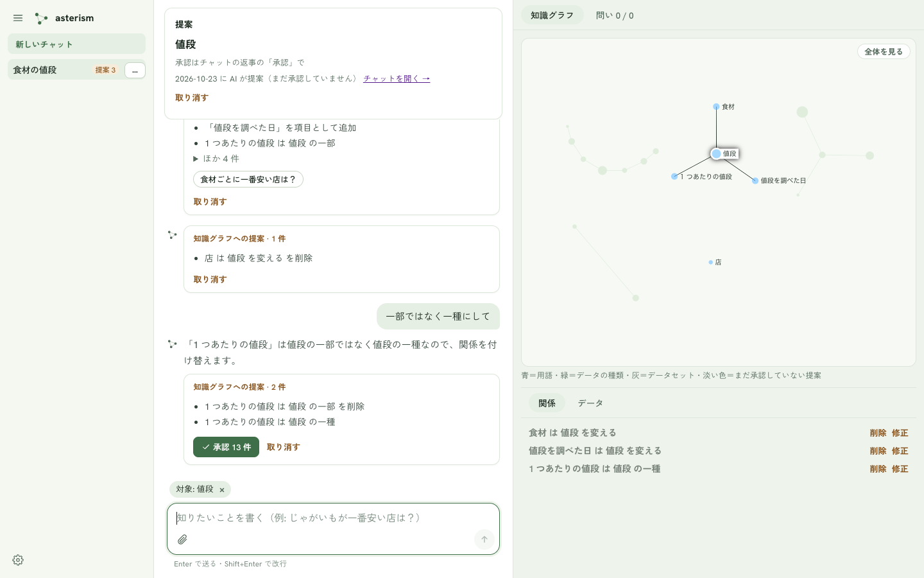This screenshot has width=924, height=578.
Task: Click 「値段を調べた日」を項目として追加 item
Action: pos(280,128)
